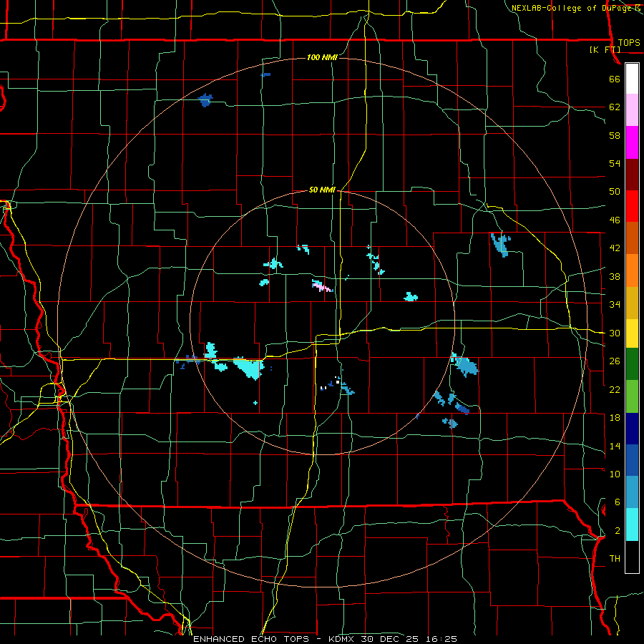Pick the dark red legend swatch
This screenshot has width=644, height=644.
coord(632,175)
